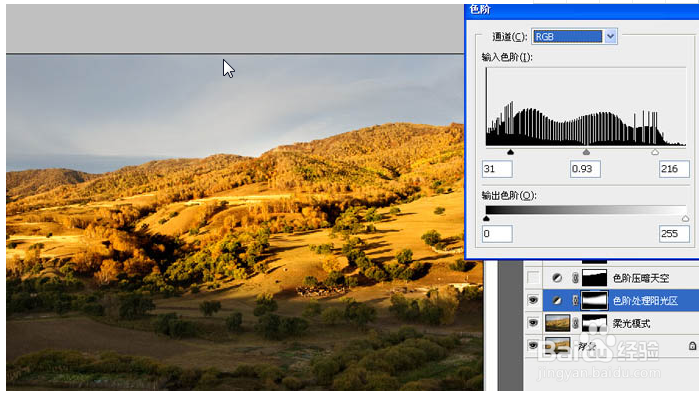Select the 柔光模式 layer name

(631, 323)
